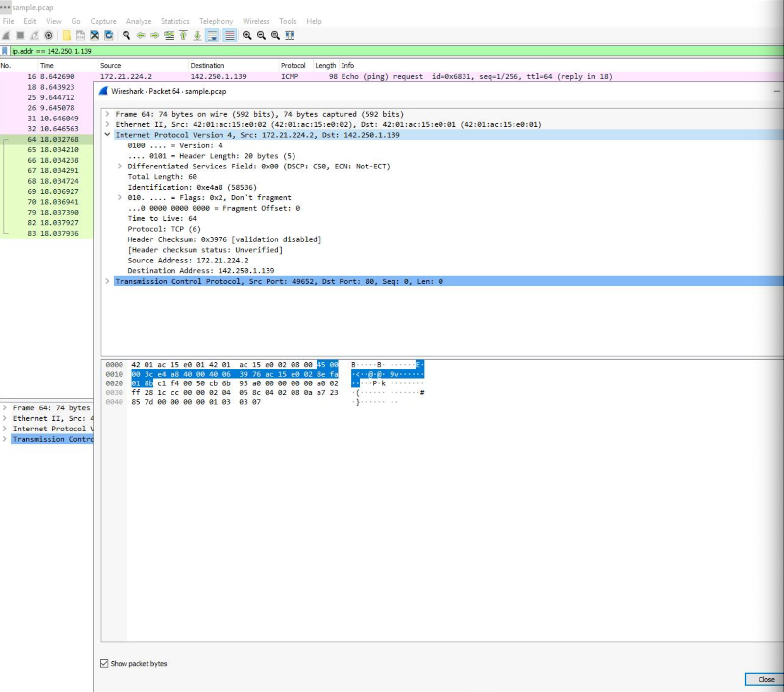
Task: Click the close capture file icon
Action: 95,35
